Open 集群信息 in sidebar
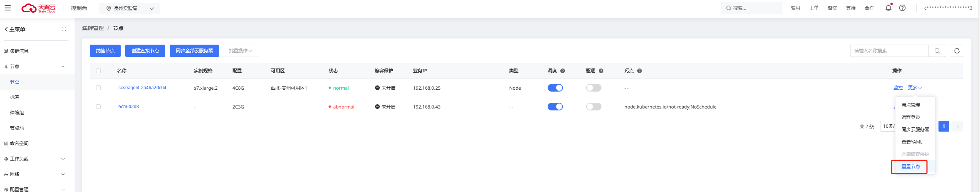 tap(19, 51)
